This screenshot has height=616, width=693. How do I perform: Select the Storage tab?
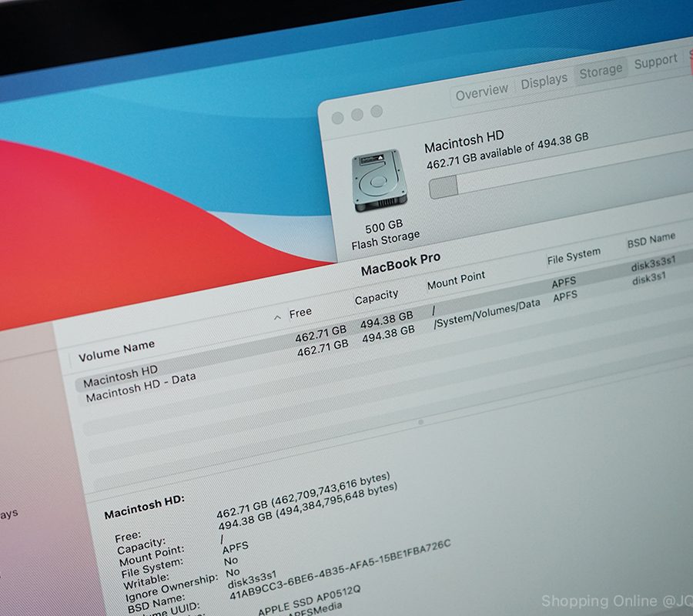(601, 71)
